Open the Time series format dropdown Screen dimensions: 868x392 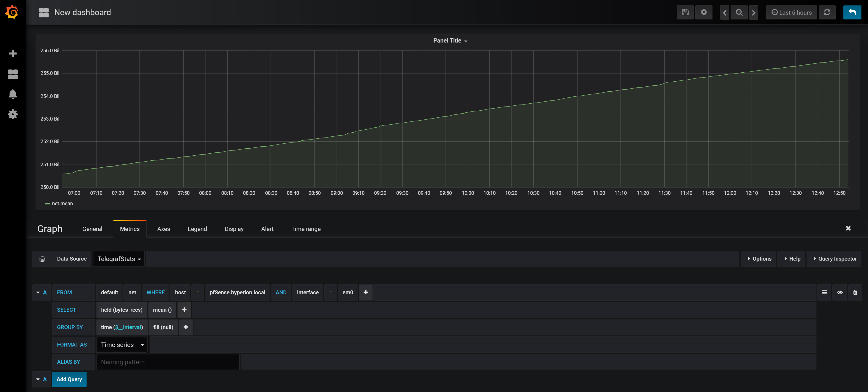122,344
